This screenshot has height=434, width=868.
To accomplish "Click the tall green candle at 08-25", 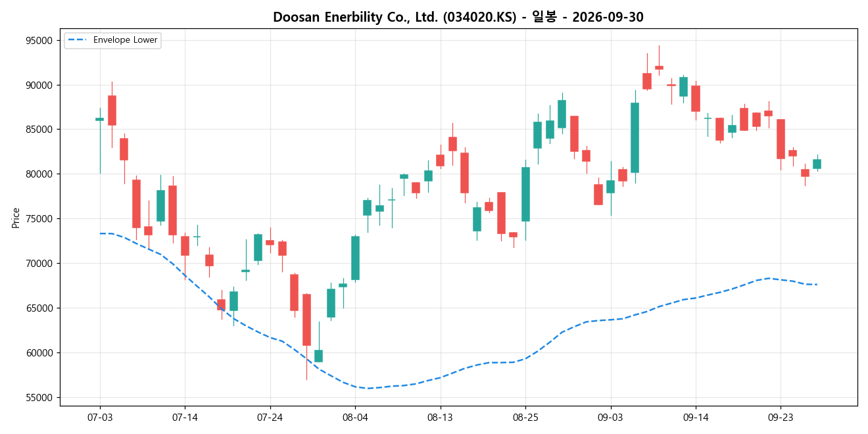I will click(x=525, y=194).
